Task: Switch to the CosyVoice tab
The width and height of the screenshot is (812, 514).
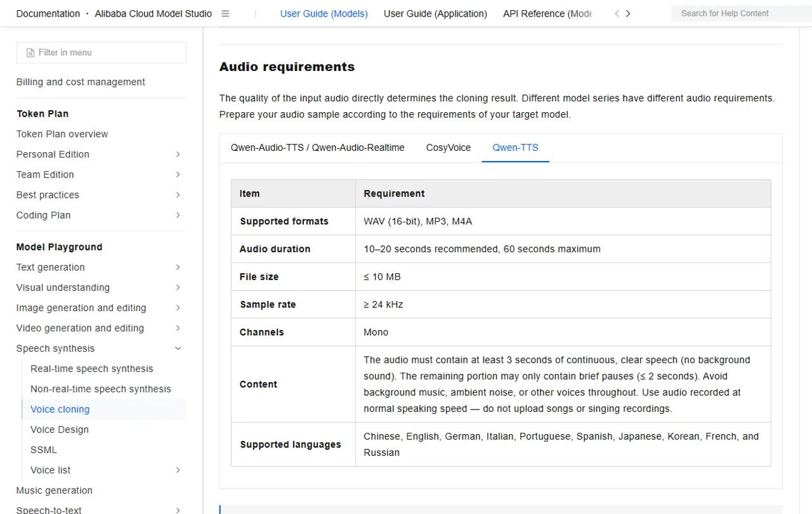Action: 449,147
